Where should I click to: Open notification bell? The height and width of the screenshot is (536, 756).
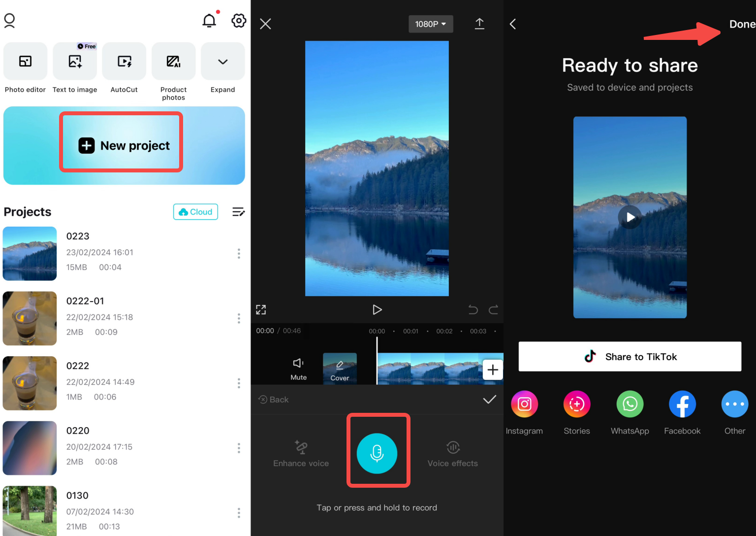[x=209, y=21]
